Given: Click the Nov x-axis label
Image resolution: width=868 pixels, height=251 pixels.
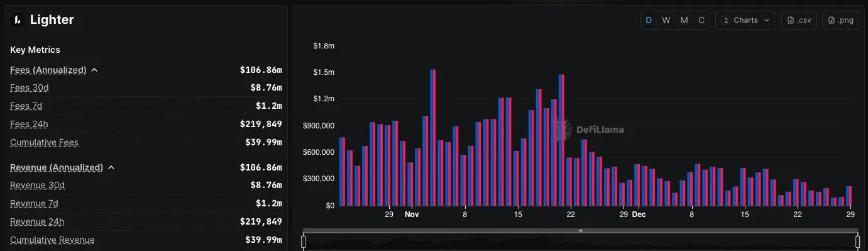Looking at the screenshot, I should [412, 215].
